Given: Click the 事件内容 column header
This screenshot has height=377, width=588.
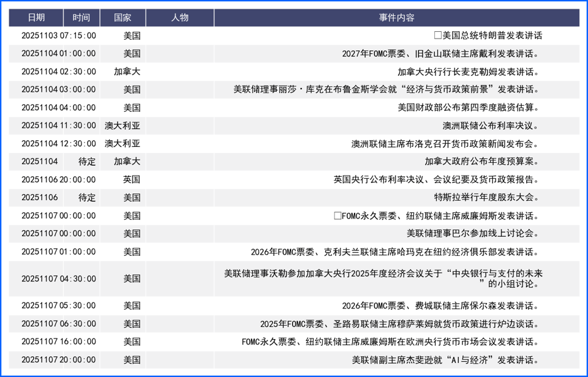Looking at the screenshot, I should tap(399, 18).
